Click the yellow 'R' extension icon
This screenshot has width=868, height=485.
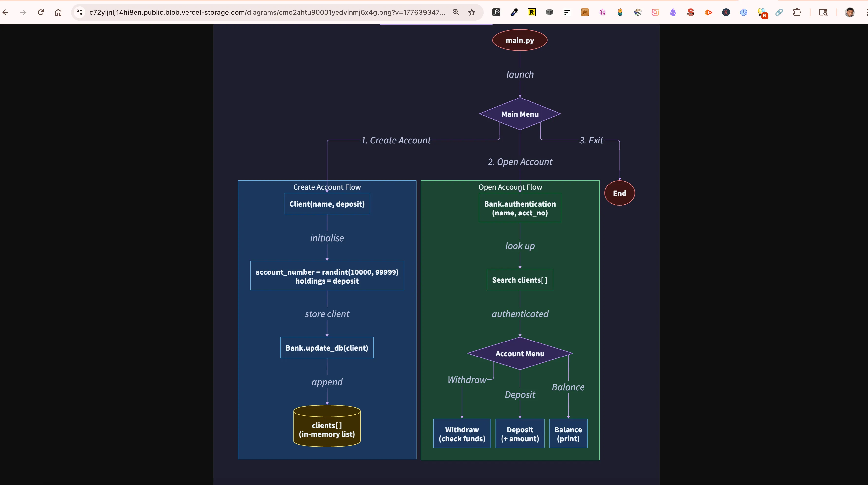532,13
